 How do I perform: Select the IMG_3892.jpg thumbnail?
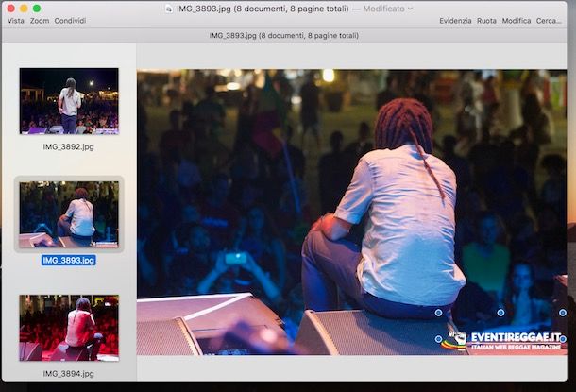69,101
